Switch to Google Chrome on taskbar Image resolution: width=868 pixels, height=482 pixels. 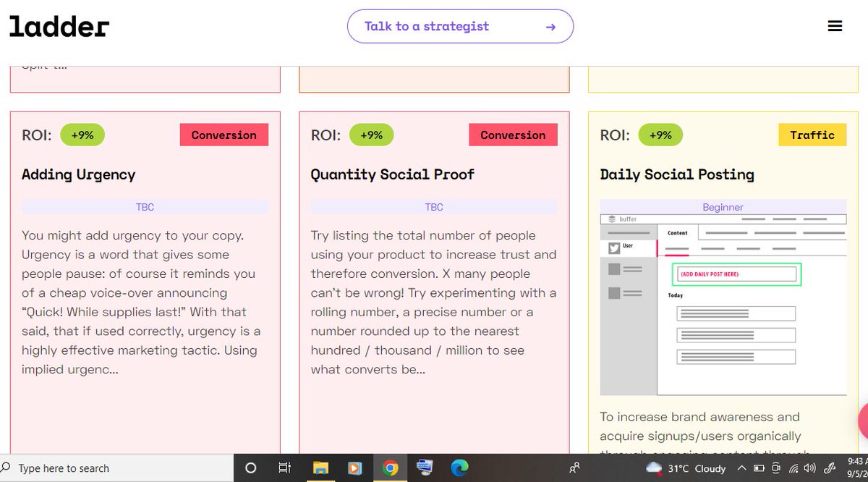coord(390,468)
